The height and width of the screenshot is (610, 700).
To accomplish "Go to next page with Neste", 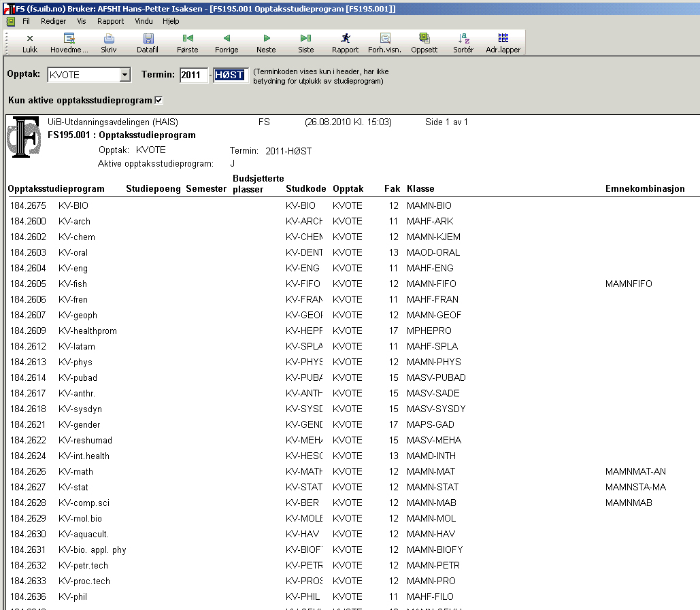I will 266,43.
